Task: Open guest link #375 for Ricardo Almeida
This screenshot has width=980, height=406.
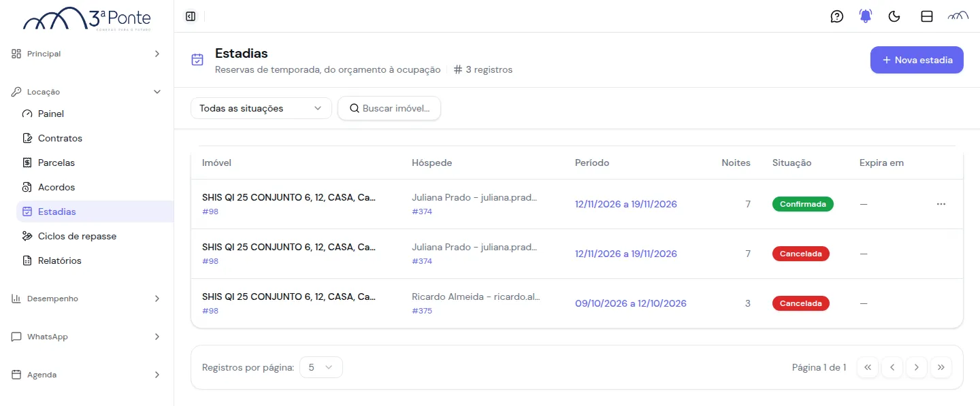Action: 422,311
